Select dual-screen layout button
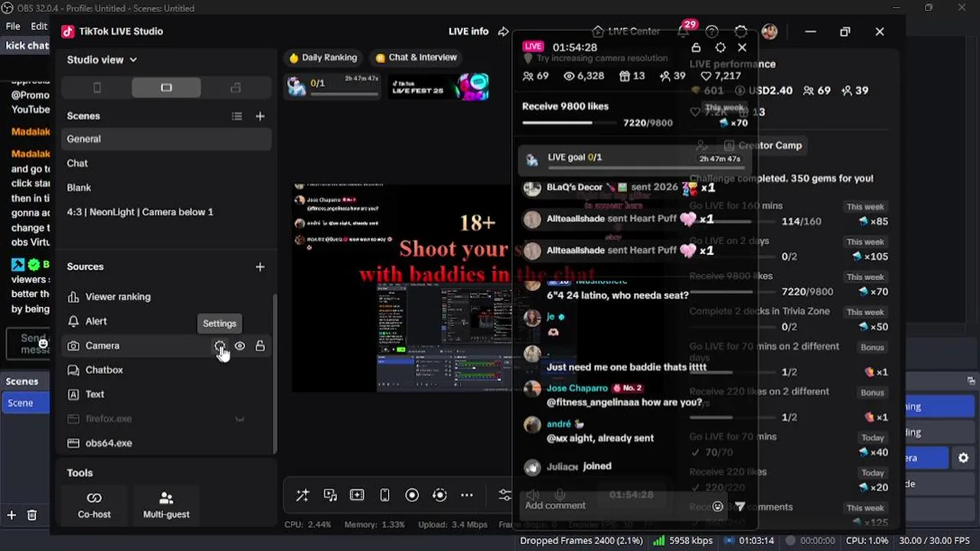 tap(236, 88)
